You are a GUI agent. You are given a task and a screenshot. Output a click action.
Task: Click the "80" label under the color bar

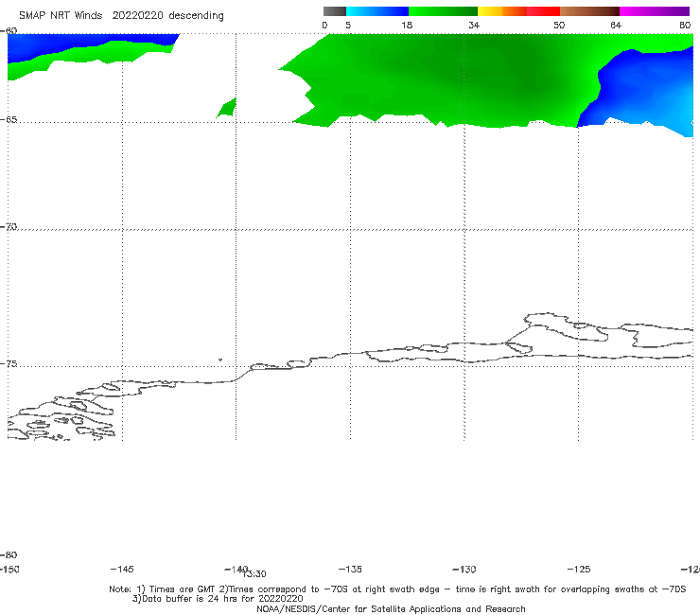685,25
